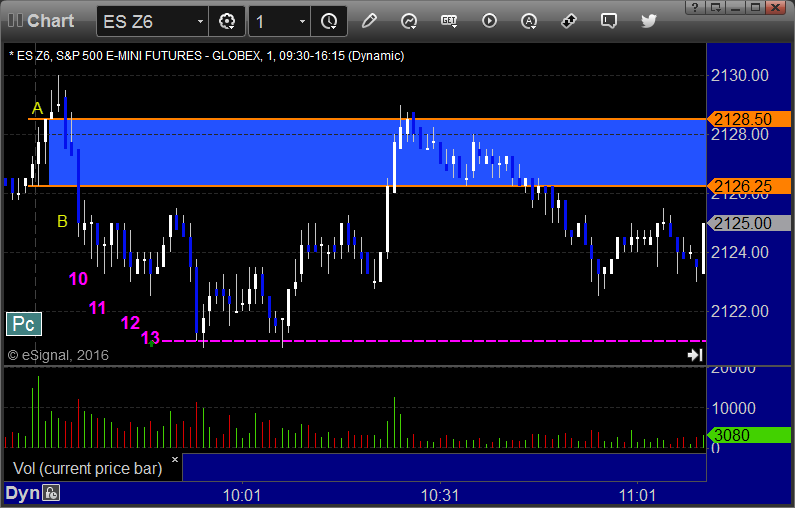Close the Vol study label with x
Viewport: 795px width, 508px height.
tap(175, 459)
